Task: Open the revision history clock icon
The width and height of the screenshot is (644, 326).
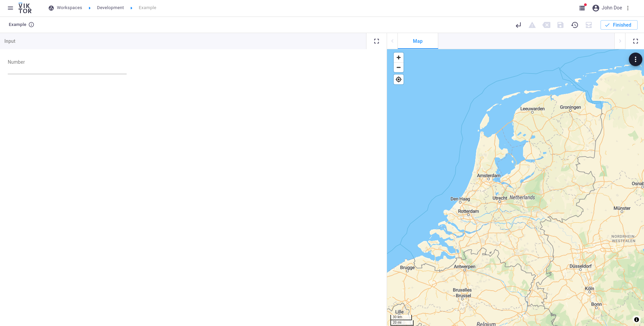Action: tap(575, 25)
